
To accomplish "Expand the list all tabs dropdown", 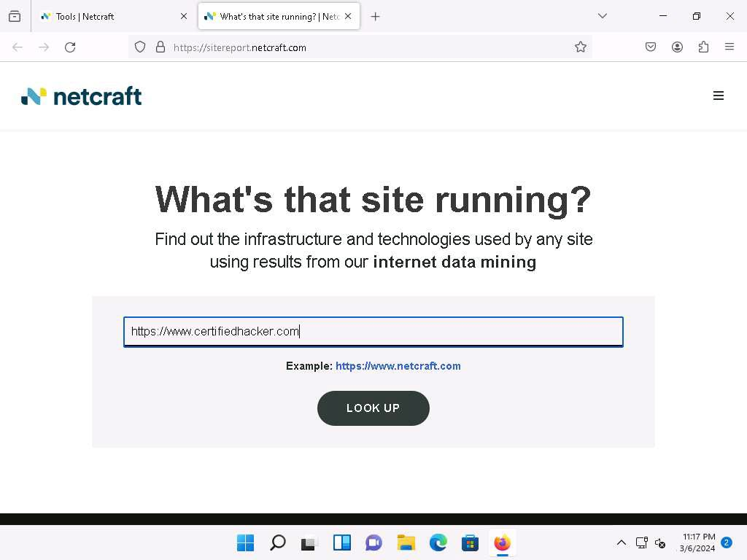I will pyautogui.click(x=602, y=16).
